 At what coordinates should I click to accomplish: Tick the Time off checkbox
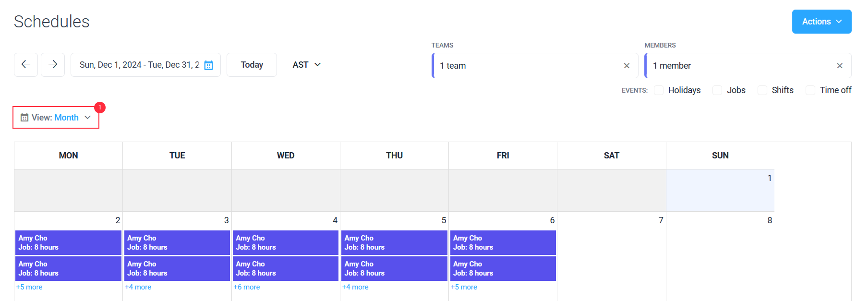[810, 90]
